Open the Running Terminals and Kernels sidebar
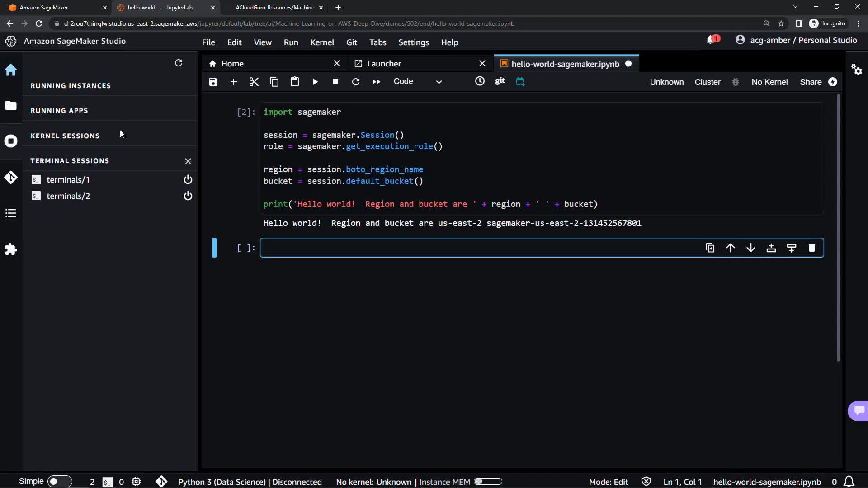868x488 pixels. point(11,141)
